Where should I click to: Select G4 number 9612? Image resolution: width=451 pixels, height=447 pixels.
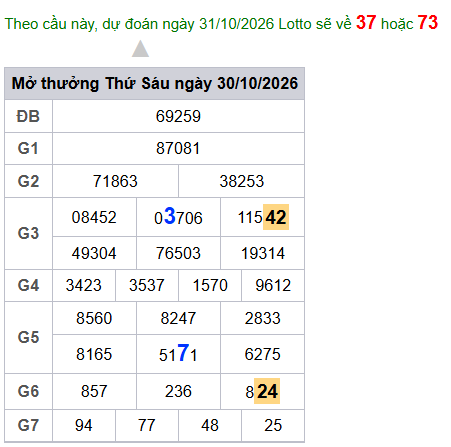coord(273,285)
